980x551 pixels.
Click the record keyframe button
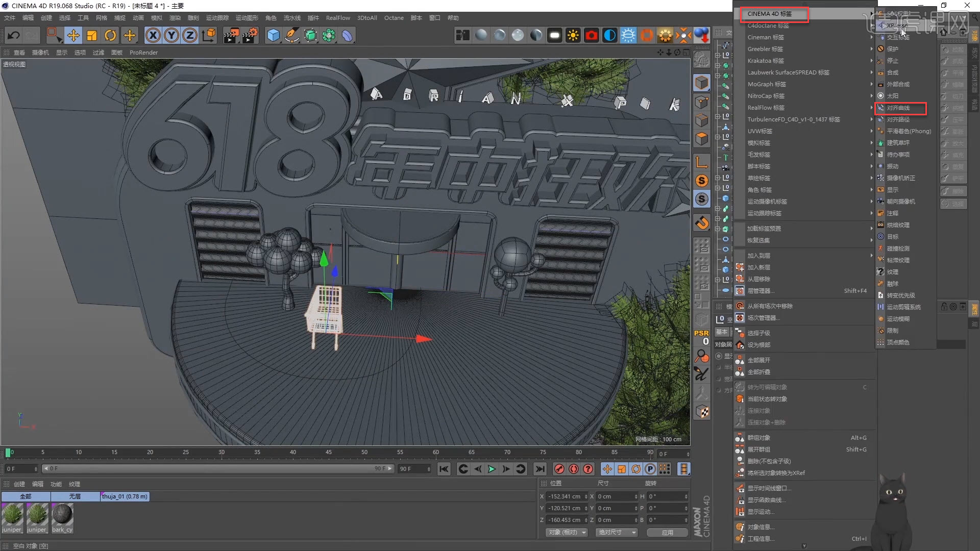point(559,469)
